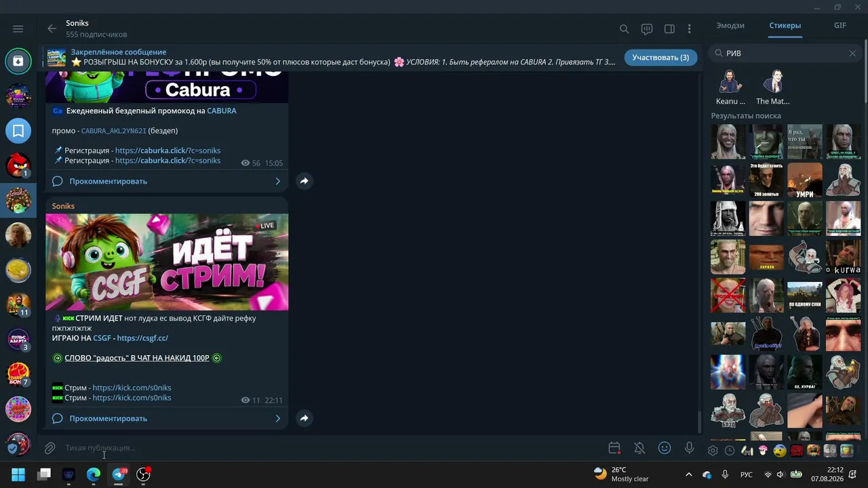Open first kick.com/s0niks stream link
868x488 pixels.
[x=132, y=388]
